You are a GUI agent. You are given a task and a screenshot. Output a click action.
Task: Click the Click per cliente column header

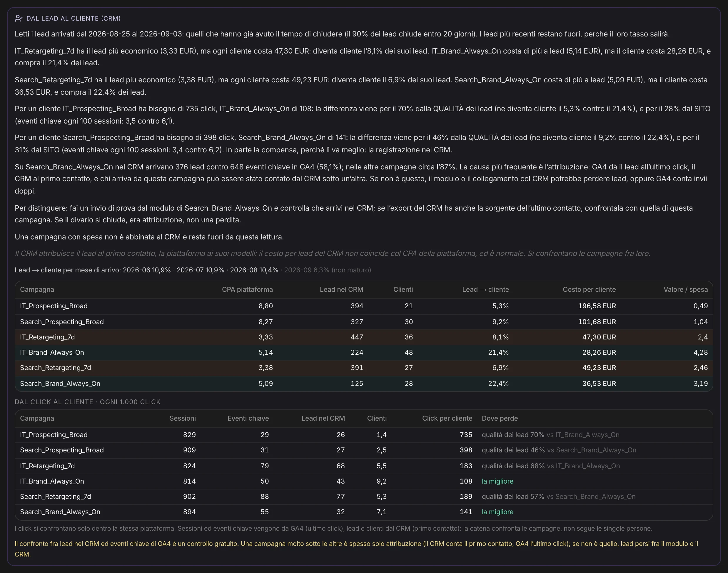(447, 418)
